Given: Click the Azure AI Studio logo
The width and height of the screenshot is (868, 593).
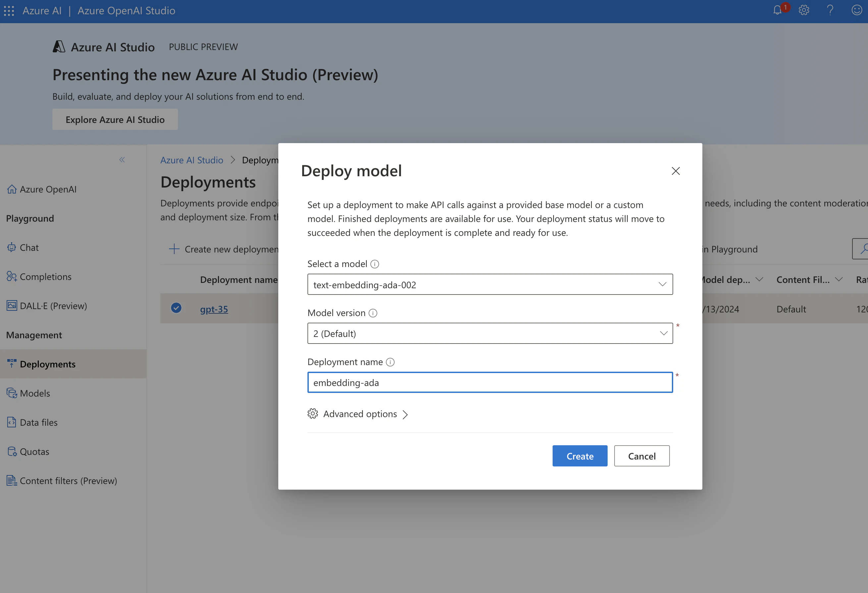Looking at the screenshot, I should click(x=59, y=47).
